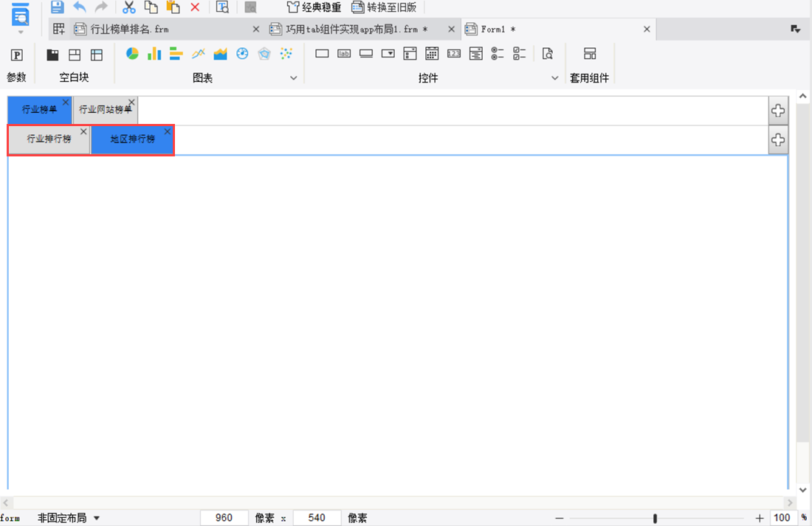Close the 行业榜单排名.frm file tab
This screenshot has width=812, height=526.
coord(256,29)
